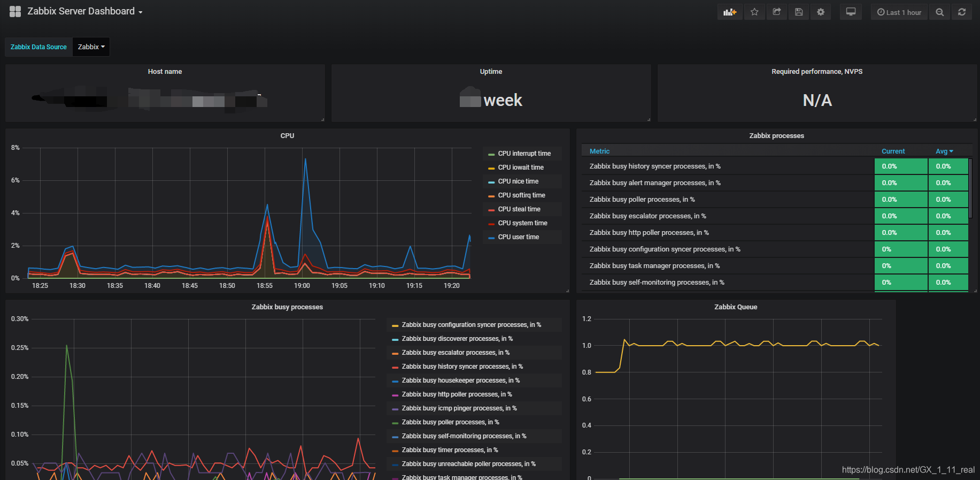Click CPU iowait time yellow color swatch
This screenshot has width=980, height=480.
coord(491,168)
